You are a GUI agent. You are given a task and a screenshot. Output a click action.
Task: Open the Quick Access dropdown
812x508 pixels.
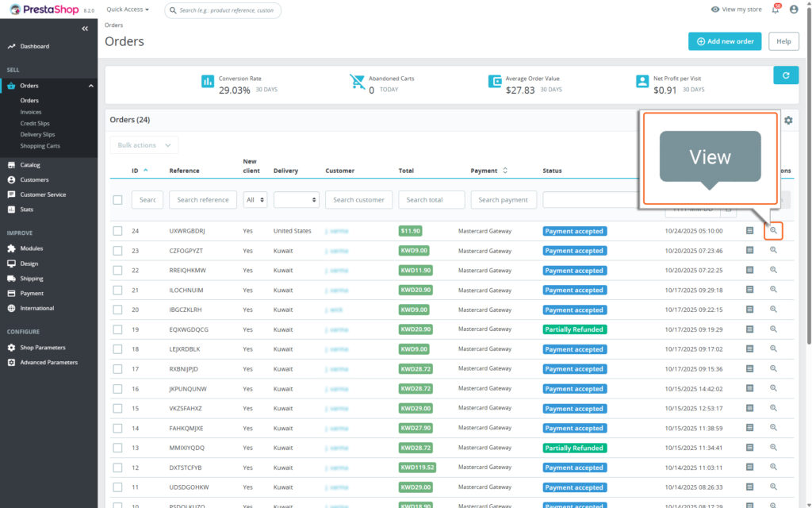127,10
